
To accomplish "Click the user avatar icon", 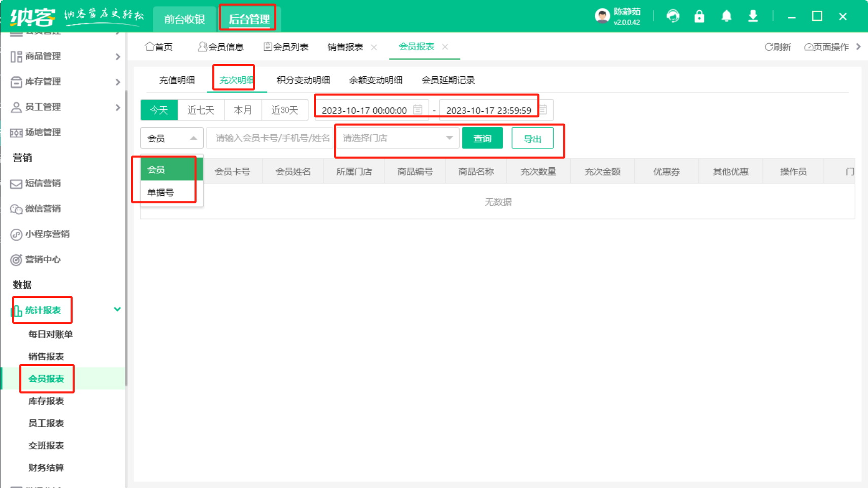I will pos(602,16).
